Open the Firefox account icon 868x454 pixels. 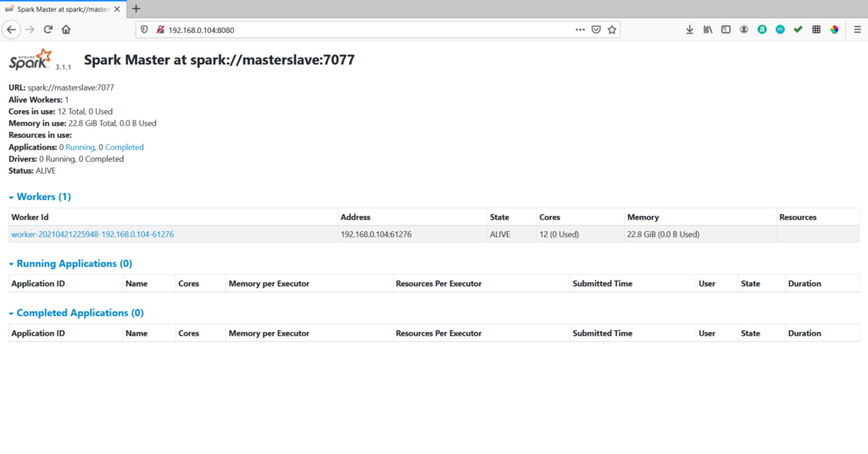pyautogui.click(x=743, y=29)
